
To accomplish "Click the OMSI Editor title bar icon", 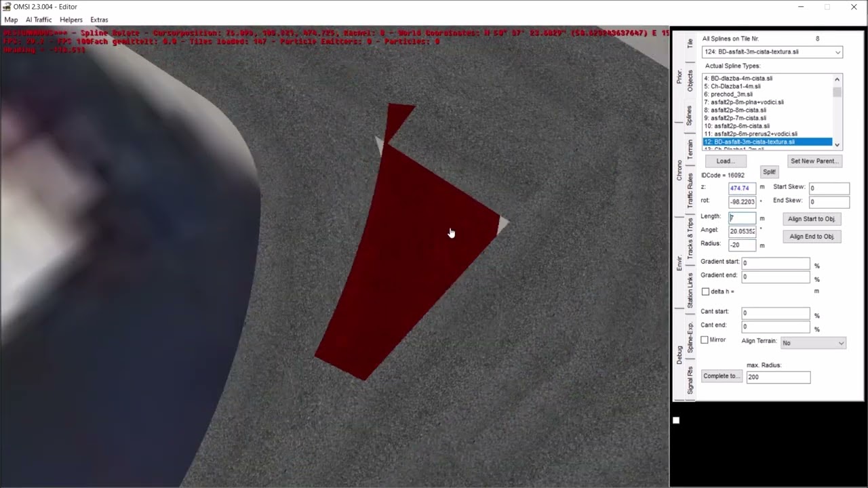I will point(7,7).
